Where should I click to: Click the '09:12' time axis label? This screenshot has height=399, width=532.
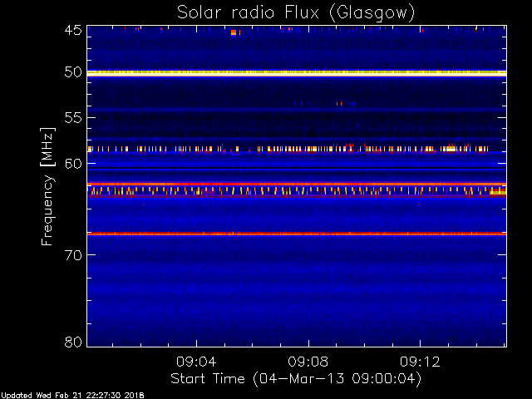point(420,362)
